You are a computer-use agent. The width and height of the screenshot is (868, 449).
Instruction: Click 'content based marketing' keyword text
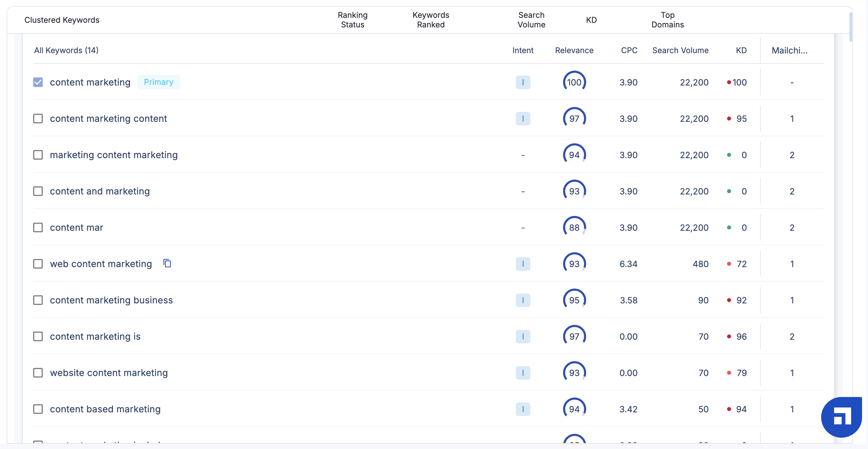tap(105, 410)
